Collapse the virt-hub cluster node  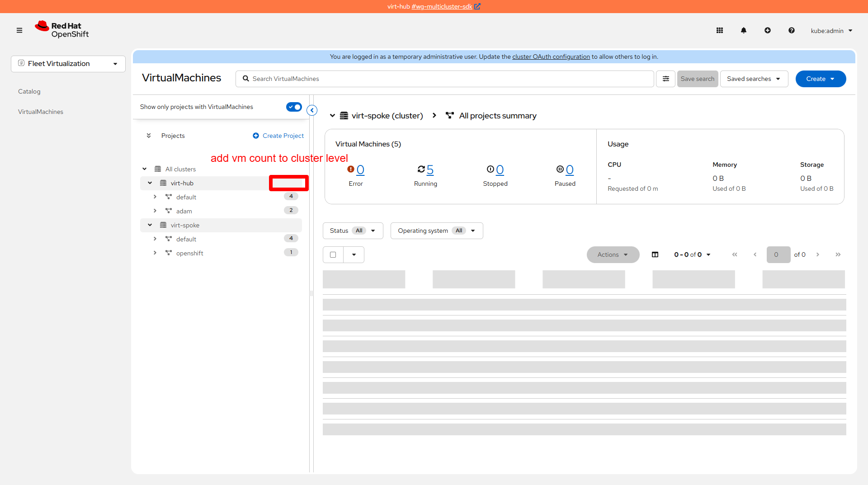pos(150,183)
